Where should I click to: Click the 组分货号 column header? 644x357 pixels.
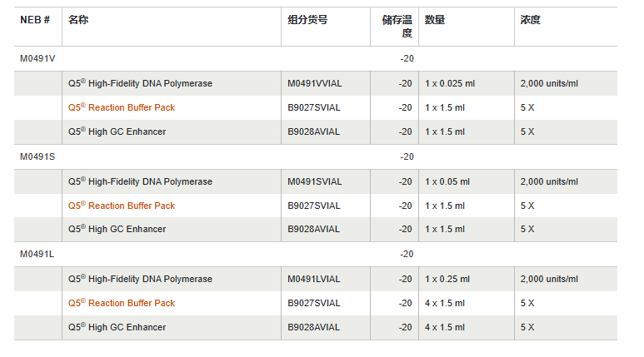tap(307, 20)
